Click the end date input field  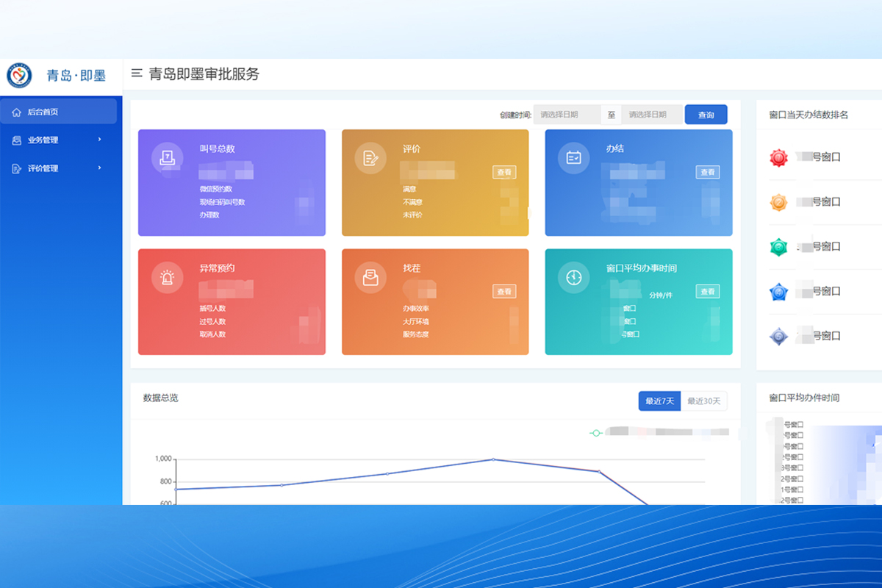click(652, 115)
